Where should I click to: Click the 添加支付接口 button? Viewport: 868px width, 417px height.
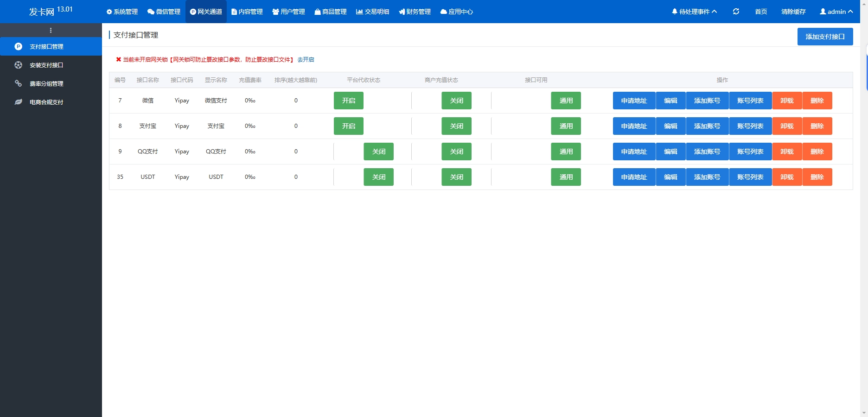click(825, 37)
